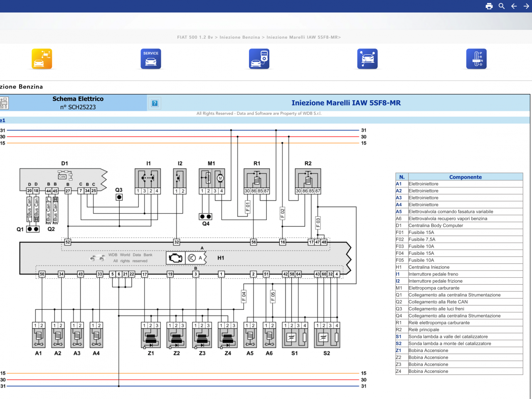Screen dimensions: 532x399
Task: Click the F 05 fuse label in diagram
Action: 273,296
